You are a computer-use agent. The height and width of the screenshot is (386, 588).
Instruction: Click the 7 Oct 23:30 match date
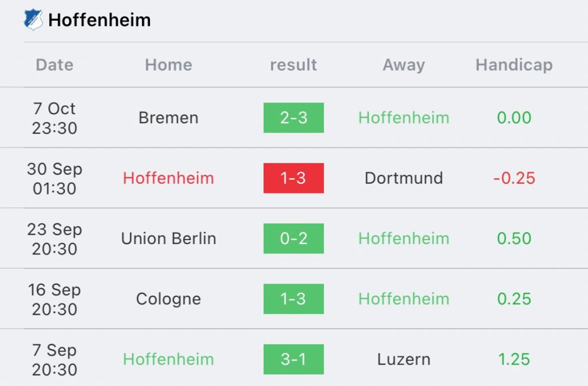click(55, 118)
